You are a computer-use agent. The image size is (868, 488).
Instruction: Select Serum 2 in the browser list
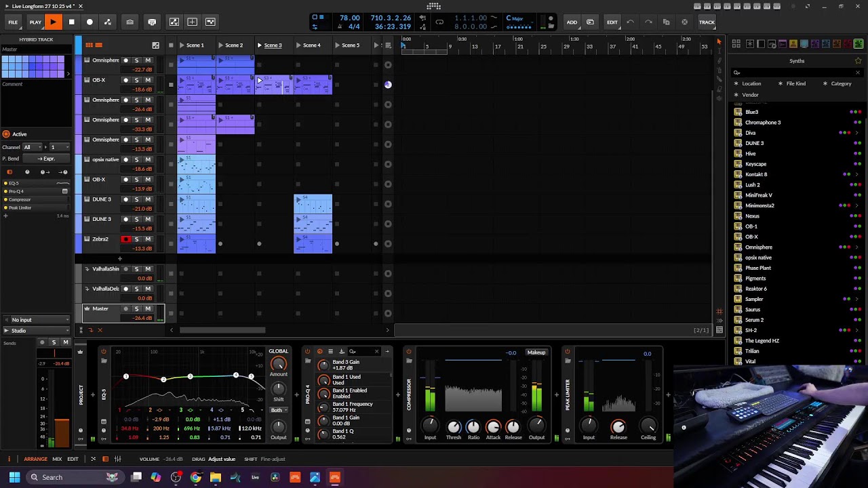pos(754,320)
